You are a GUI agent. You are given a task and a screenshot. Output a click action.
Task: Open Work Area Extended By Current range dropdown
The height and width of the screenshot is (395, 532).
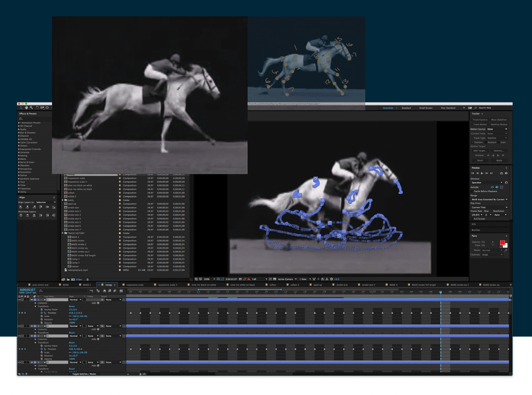coord(489,200)
